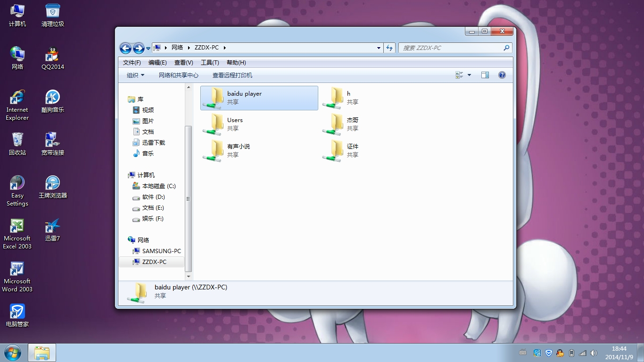This screenshot has width=644, height=362.
Task: Click the Explorer taskbar button
Action: (42, 353)
